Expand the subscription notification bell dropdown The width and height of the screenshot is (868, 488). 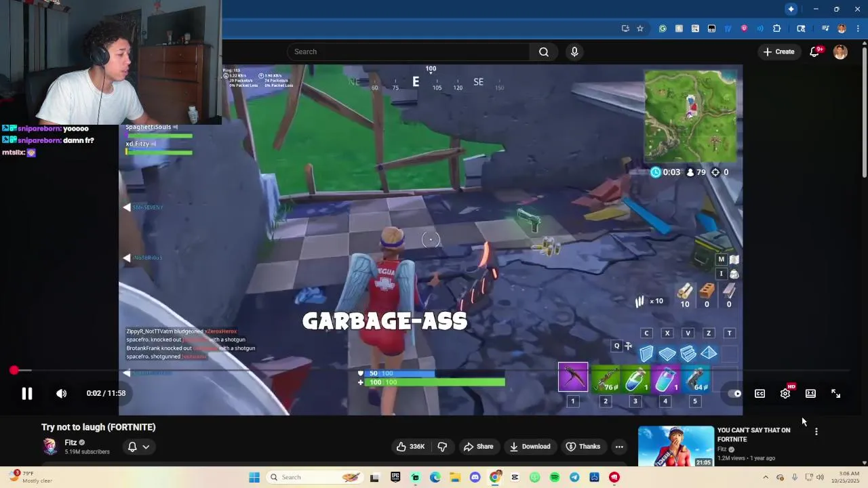tap(138, 446)
